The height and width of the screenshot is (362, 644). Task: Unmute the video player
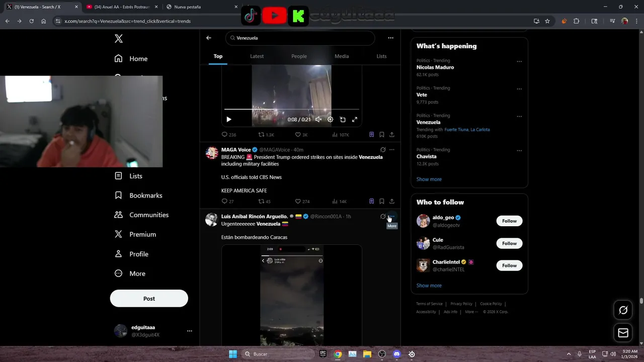point(318,120)
